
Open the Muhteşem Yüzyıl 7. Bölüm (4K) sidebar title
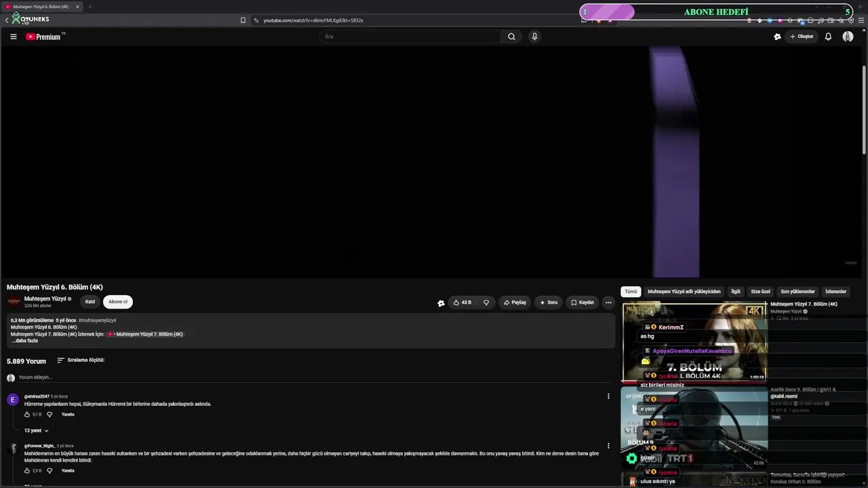(x=804, y=304)
